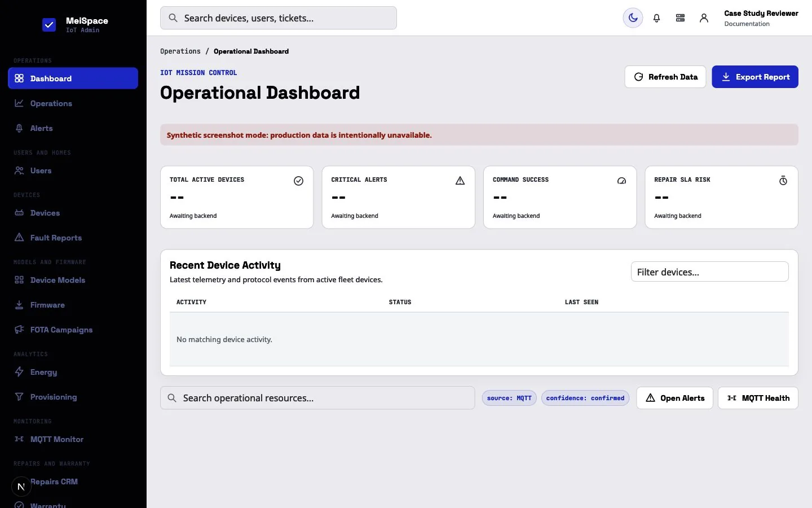The height and width of the screenshot is (508, 812).
Task: Open notifications via the bell icon
Action: (x=656, y=18)
